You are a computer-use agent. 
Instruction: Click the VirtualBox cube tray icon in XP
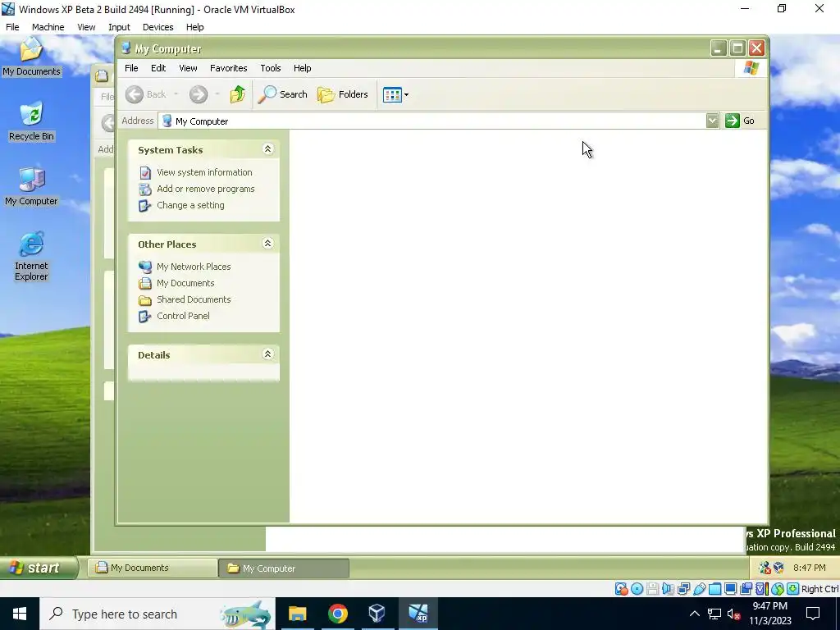[x=779, y=568]
